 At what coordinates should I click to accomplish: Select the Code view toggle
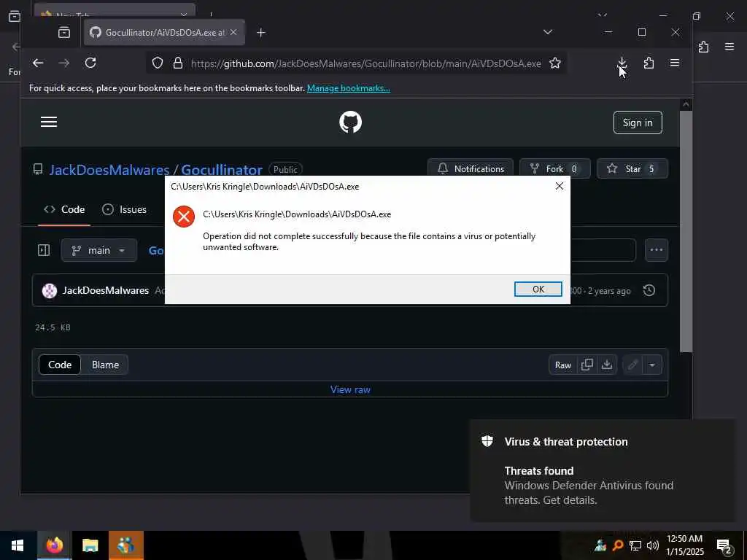click(60, 365)
